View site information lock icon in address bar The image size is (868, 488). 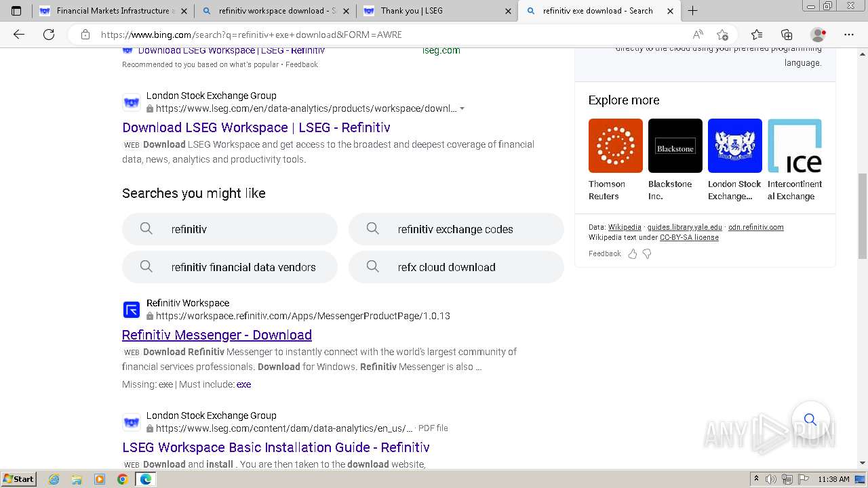tap(85, 35)
